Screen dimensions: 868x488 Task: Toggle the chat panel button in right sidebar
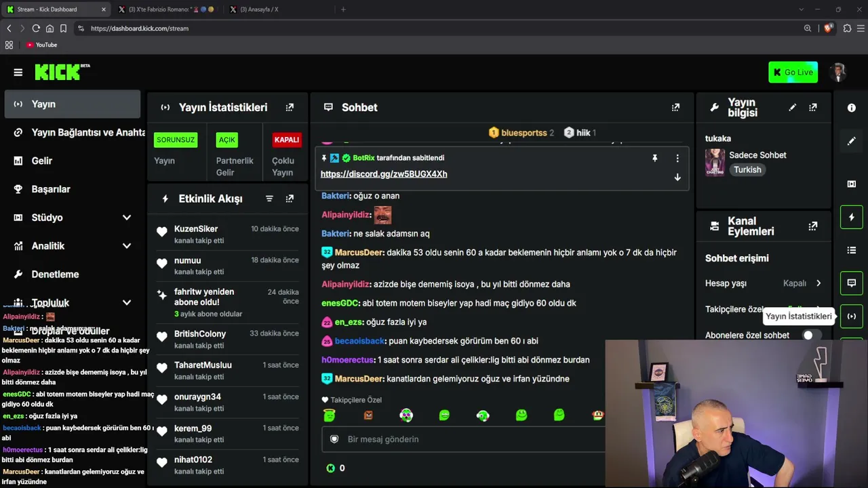(x=852, y=283)
